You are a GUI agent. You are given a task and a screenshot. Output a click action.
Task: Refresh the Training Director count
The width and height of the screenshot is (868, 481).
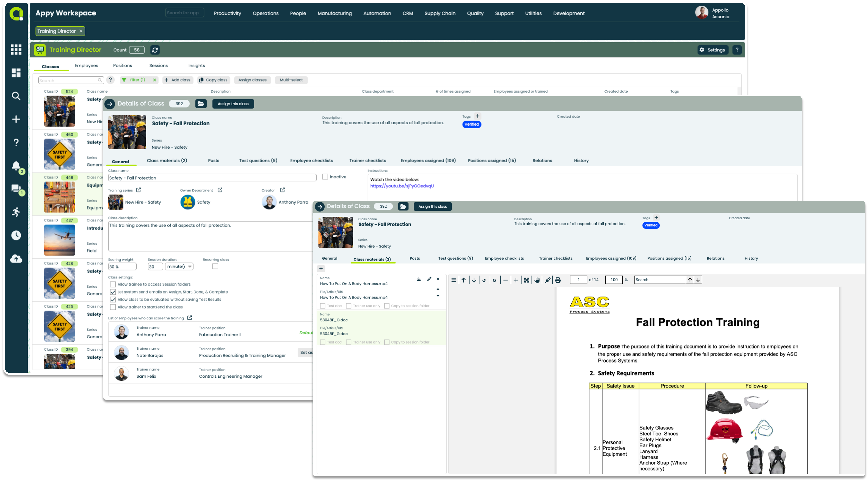155,50
